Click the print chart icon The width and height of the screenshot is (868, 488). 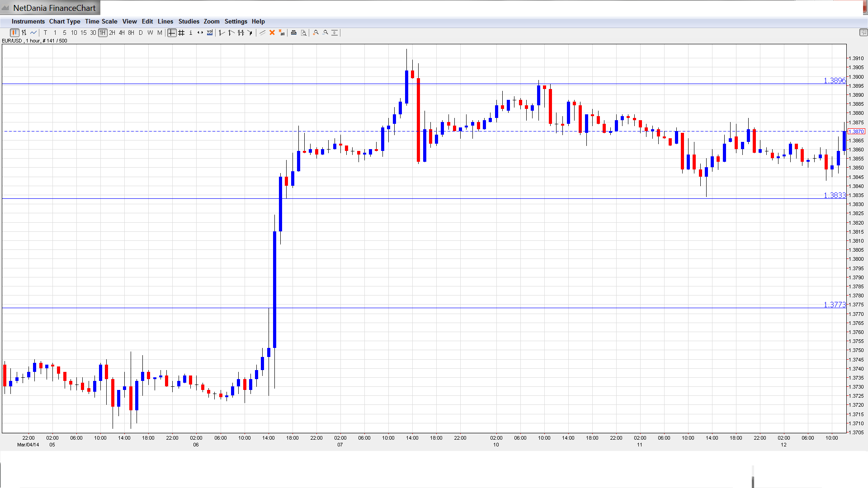294,33
